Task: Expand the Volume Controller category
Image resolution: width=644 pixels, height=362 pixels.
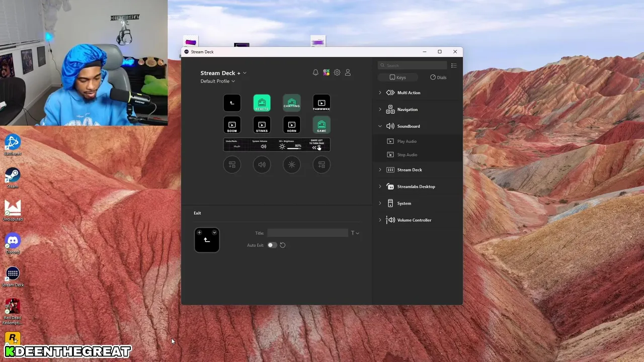Action: pos(380,220)
